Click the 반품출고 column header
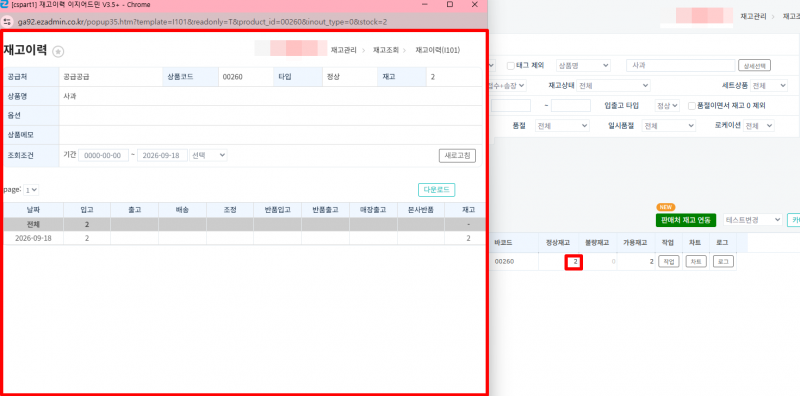Viewport: 800px width, 396px height. (x=325, y=210)
